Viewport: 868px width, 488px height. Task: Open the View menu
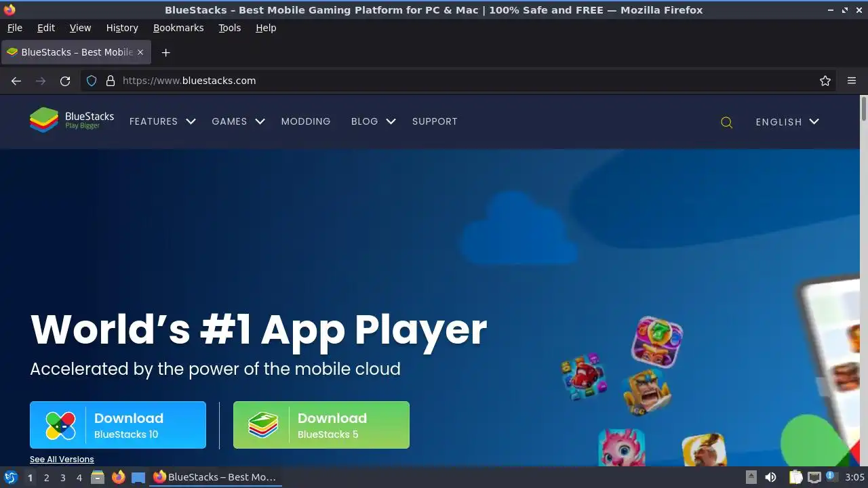coord(80,28)
